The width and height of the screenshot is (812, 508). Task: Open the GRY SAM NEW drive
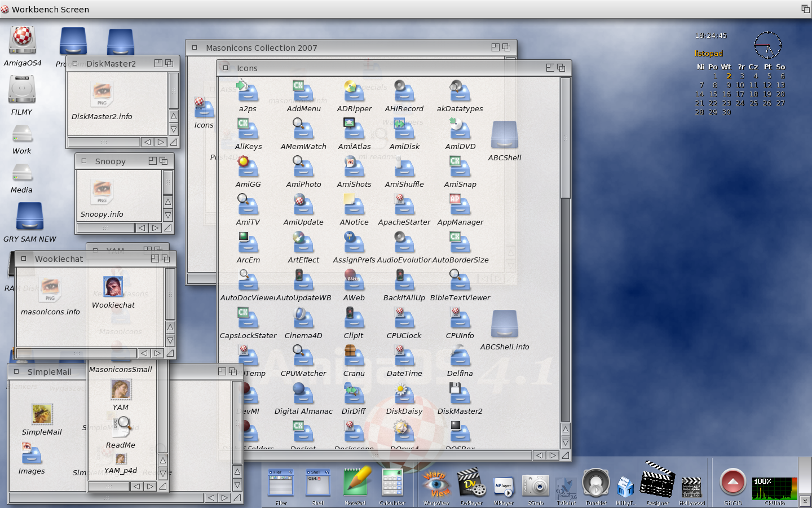pyautogui.click(x=30, y=216)
